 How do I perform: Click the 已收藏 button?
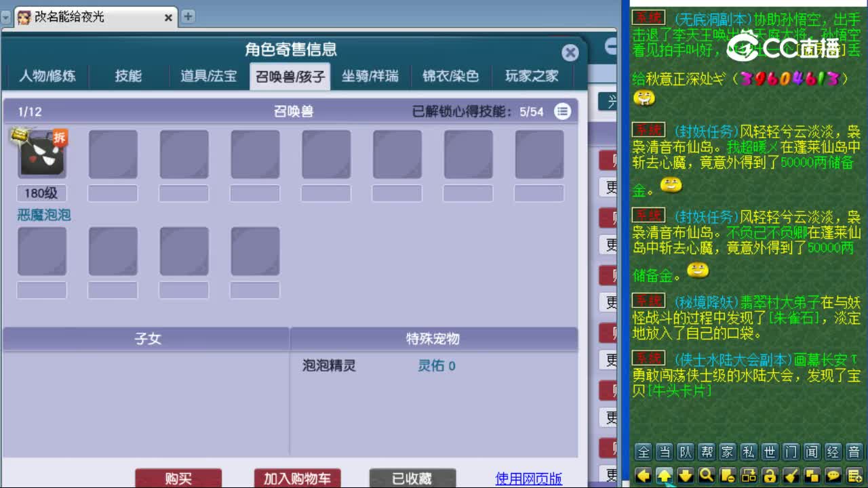coord(412,479)
